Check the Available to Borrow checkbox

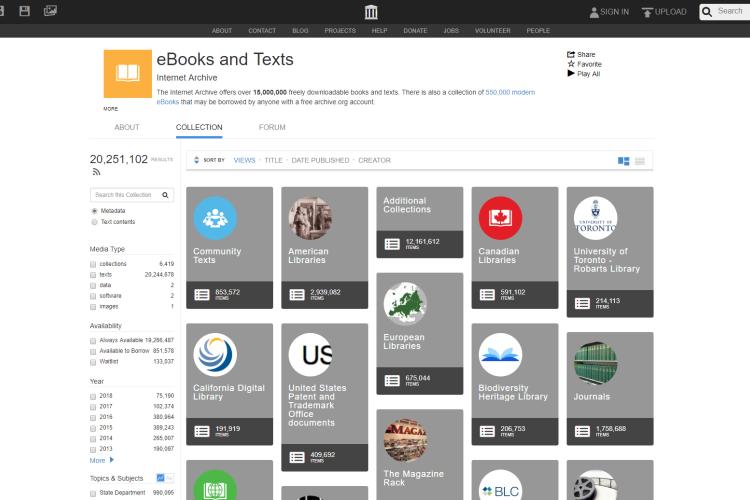tap(93, 351)
